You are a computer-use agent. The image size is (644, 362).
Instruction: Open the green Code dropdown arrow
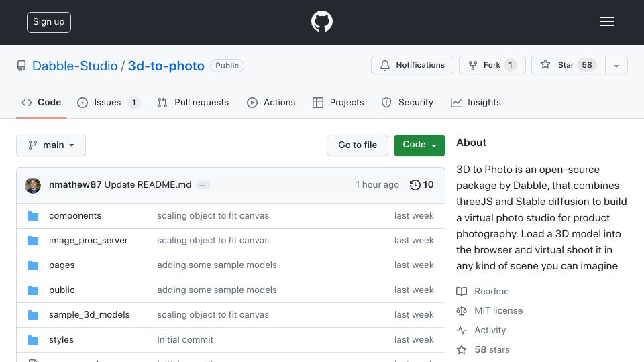[434, 145]
